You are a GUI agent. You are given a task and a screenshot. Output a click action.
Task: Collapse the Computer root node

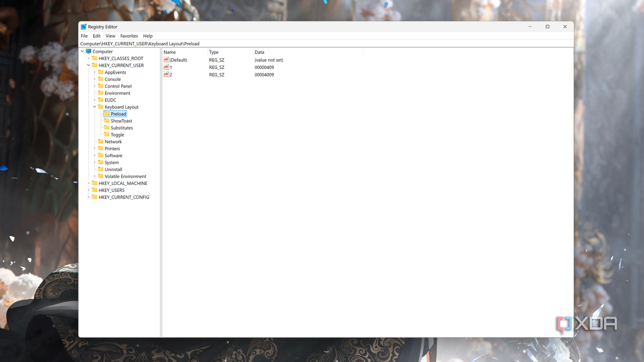82,51
